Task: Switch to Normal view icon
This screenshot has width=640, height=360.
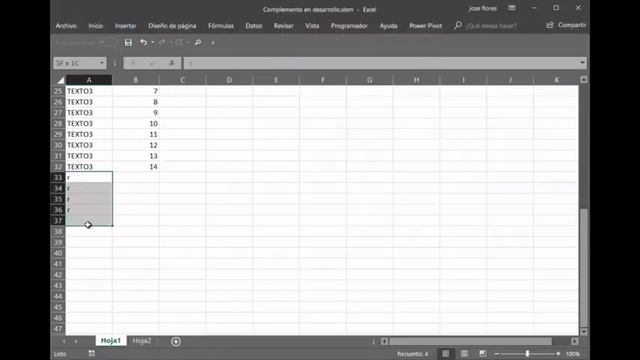Action: point(445,353)
